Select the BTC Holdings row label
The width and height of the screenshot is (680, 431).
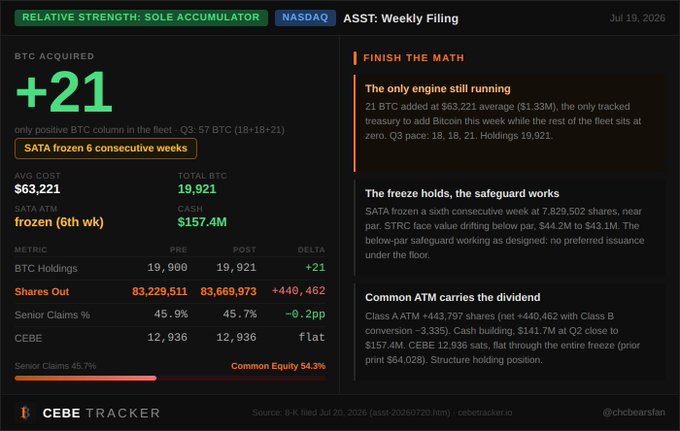click(x=46, y=268)
